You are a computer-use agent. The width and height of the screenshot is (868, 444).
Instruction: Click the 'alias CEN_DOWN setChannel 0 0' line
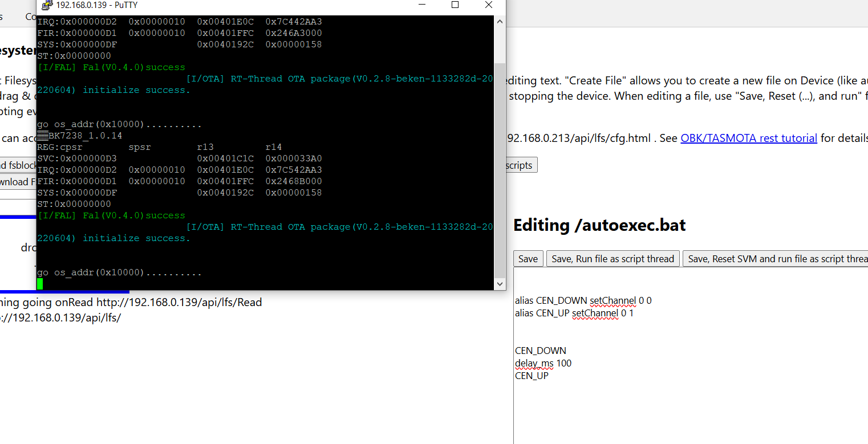tap(583, 300)
